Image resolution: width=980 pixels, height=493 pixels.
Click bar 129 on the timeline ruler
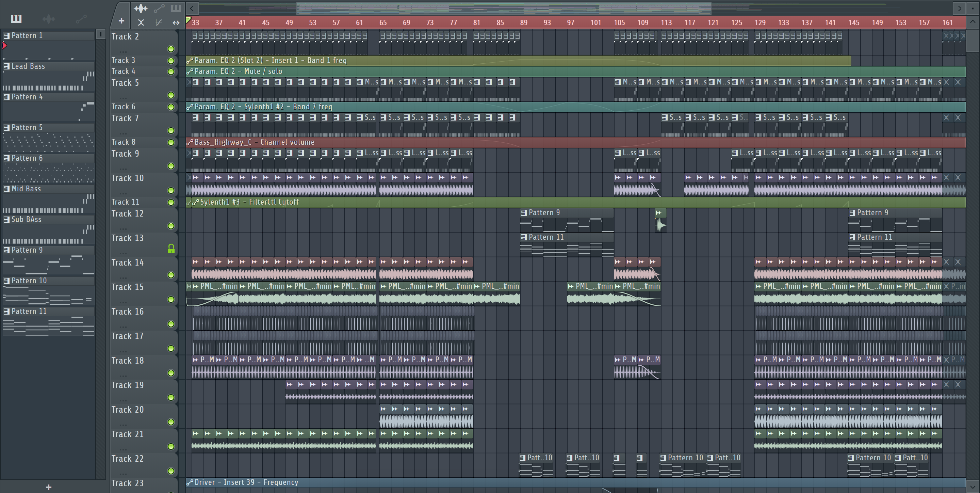click(760, 22)
